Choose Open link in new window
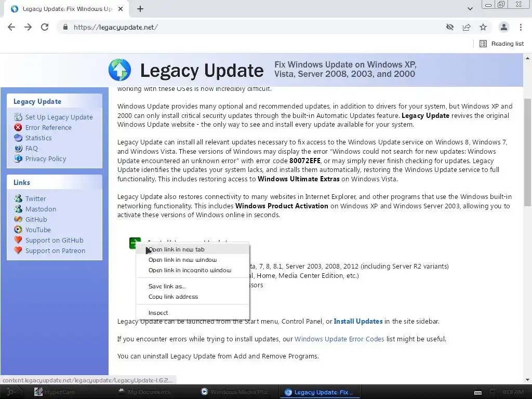This screenshot has width=532, height=399. tap(193, 260)
